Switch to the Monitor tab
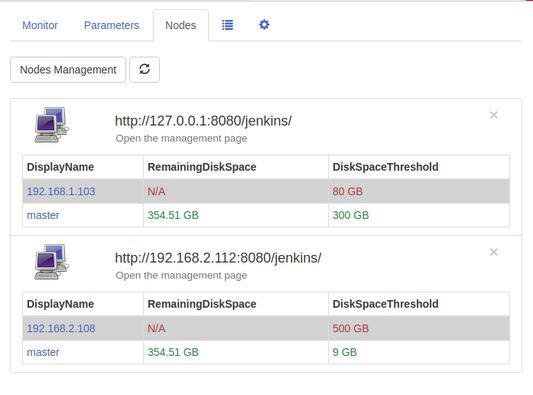Screen dimensions: 533x395 (x=40, y=25)
